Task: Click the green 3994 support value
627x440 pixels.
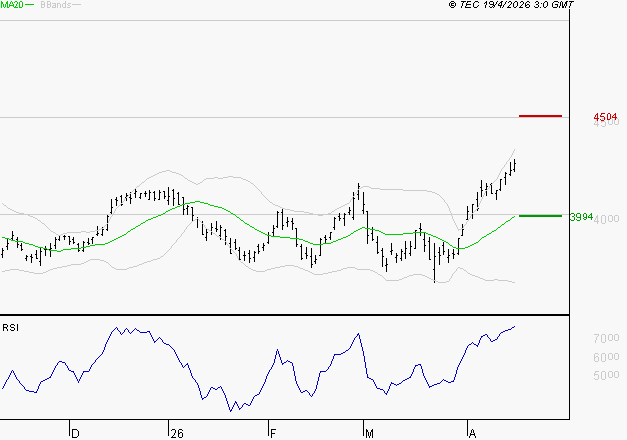Action: point(581,217)
